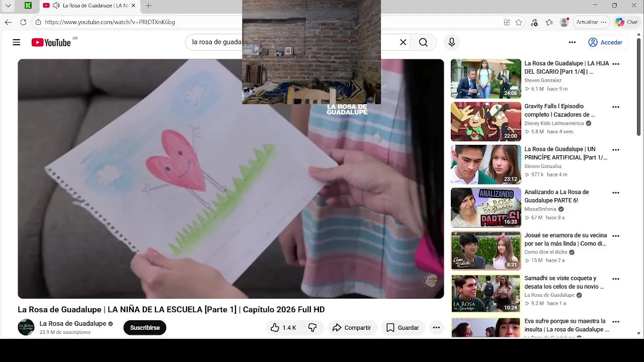The height and width of the screenshot is (362, 644).
Task: Open the green K pinned tab
Action: (28, 6)
